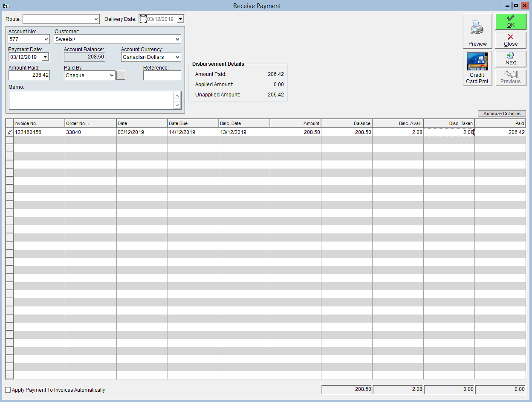Toggle the Delivery Date checkbox
532x402 pixels.
click(x=143, y=19)
